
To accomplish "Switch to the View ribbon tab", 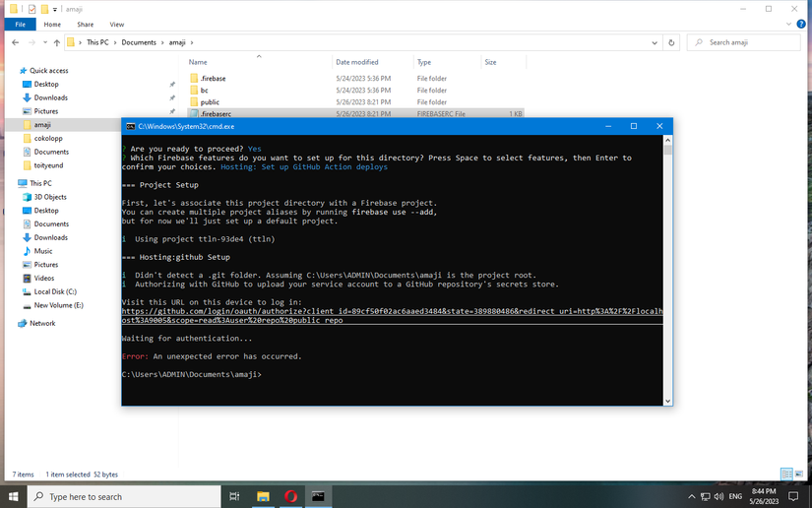I will click(116, 25).
